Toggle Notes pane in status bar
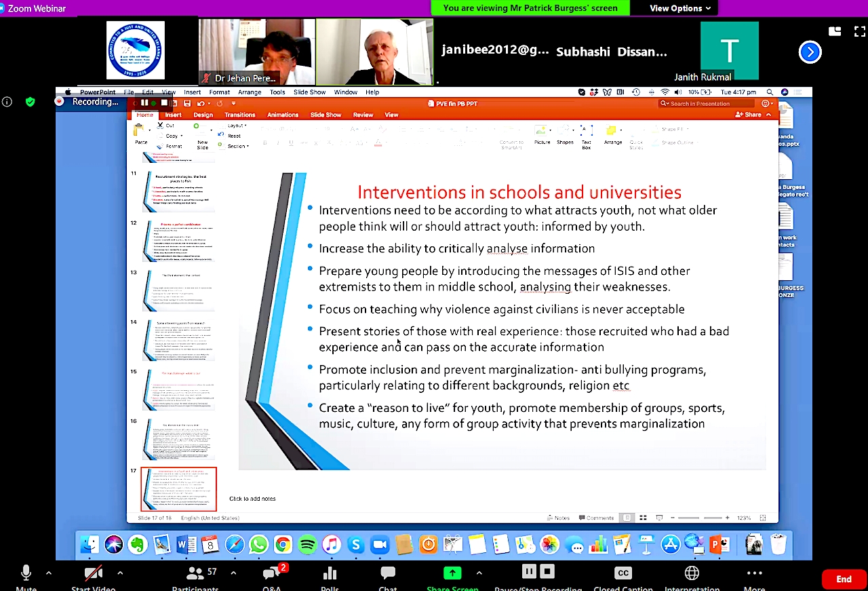This screenshot has width=868, height=591. point(559,518)
